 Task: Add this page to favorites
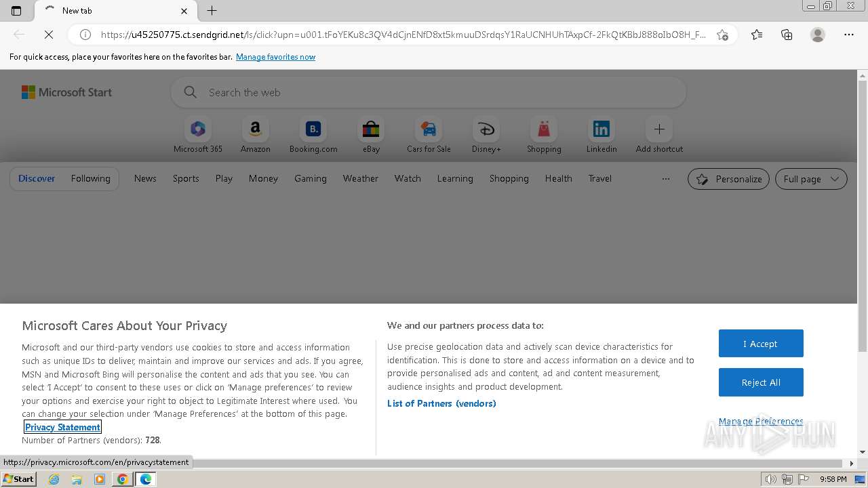pyautogui.click(x=722, y=35)
